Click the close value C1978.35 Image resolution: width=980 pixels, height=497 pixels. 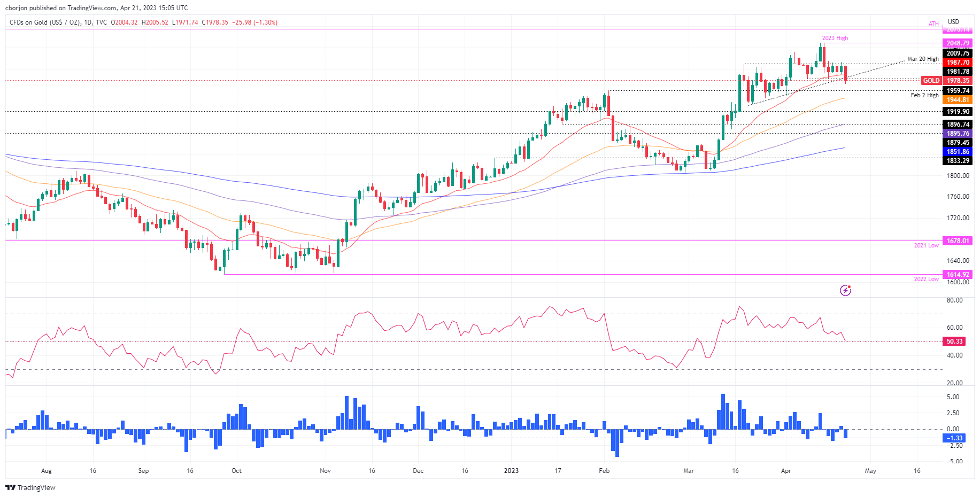tap(215, 22)
